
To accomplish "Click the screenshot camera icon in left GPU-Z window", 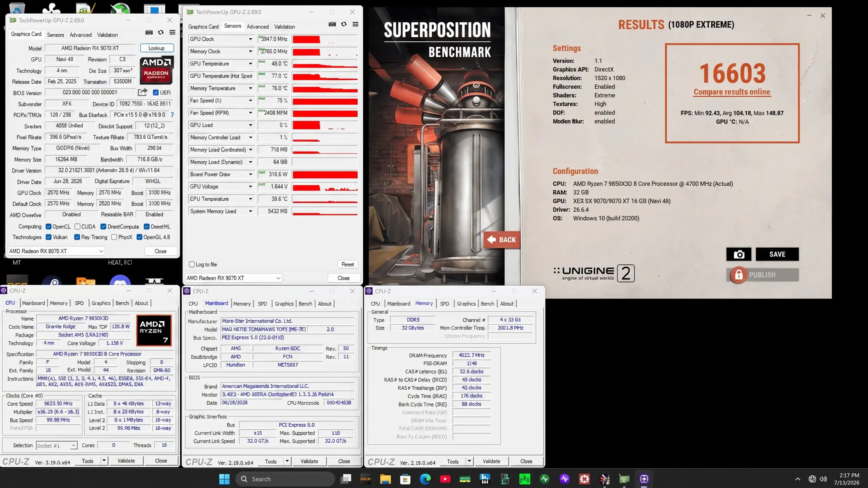I will pos(149,33).
